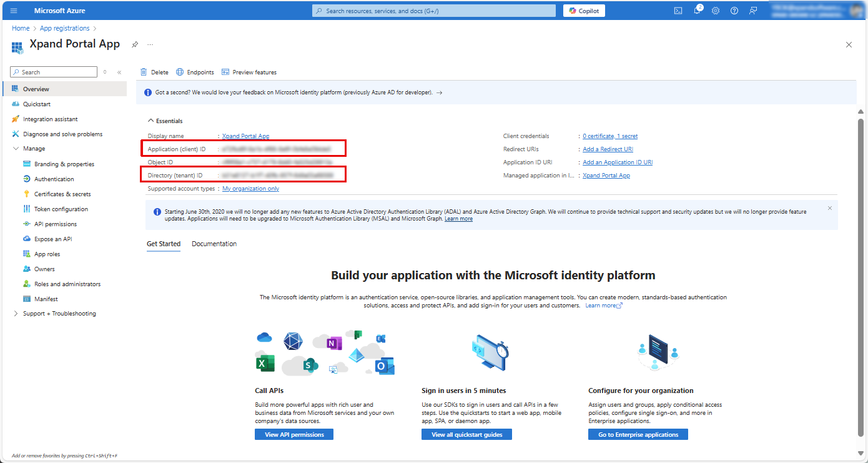Click the Add a Redirect URI link
The image size is (868, 463).
click(x=608, y=149)
